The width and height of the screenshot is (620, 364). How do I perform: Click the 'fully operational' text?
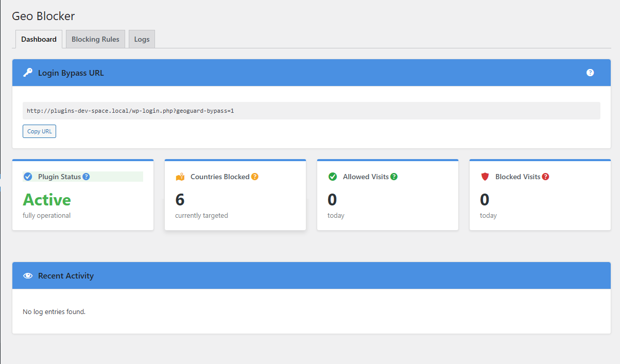coord(46,216)
